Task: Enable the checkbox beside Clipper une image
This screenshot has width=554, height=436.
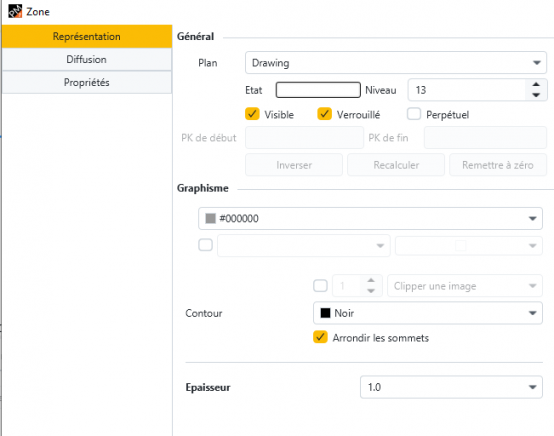Action: pos(320,285)
